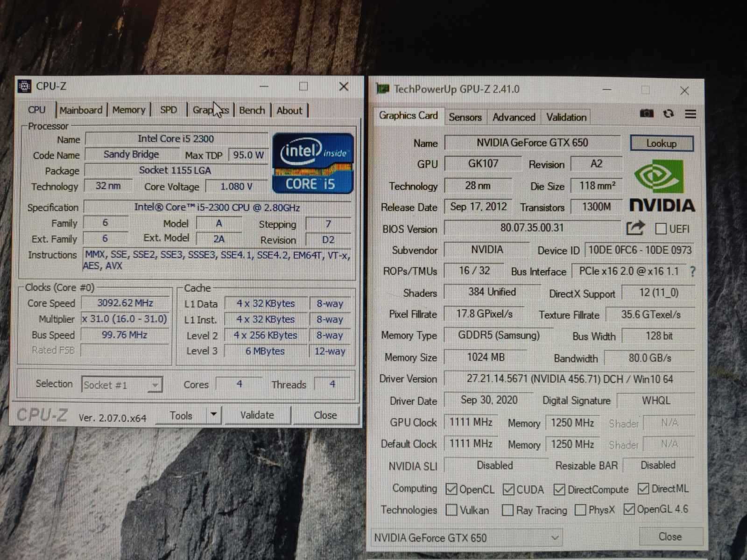Screen dimensions: 747x560
Task: Click the Multiplier value x 31.0
Action: [x=125, y=319]
